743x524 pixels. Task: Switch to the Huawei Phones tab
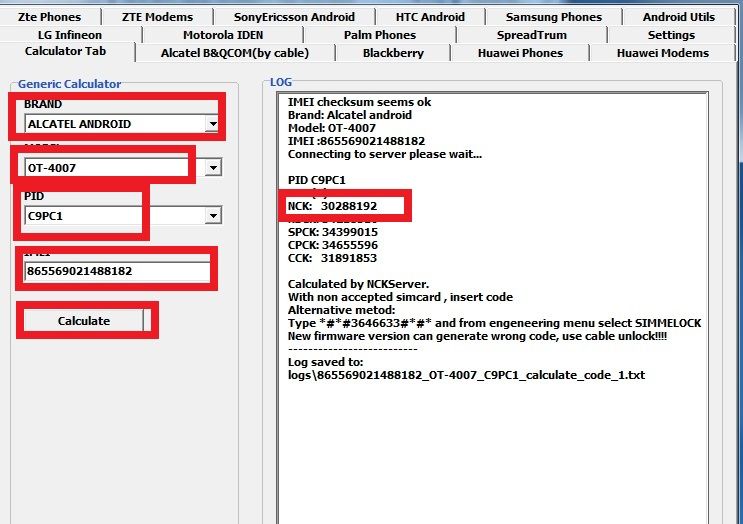tap(520, 53)
